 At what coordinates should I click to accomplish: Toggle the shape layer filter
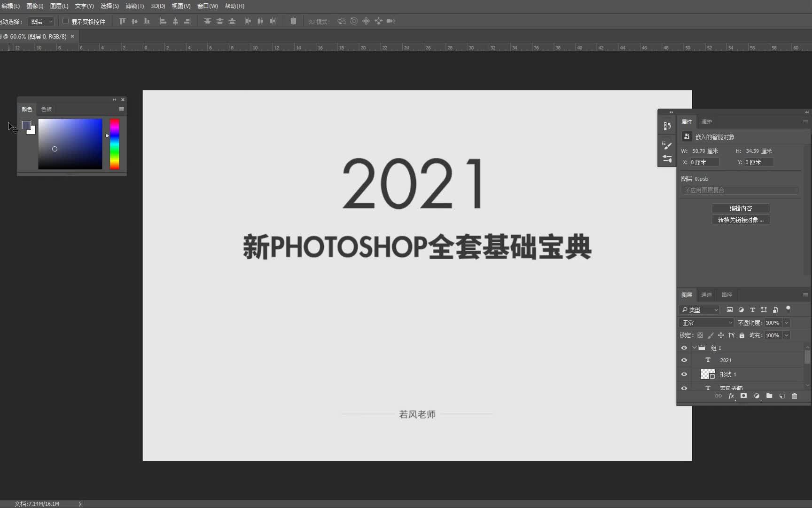coord(764,310)
